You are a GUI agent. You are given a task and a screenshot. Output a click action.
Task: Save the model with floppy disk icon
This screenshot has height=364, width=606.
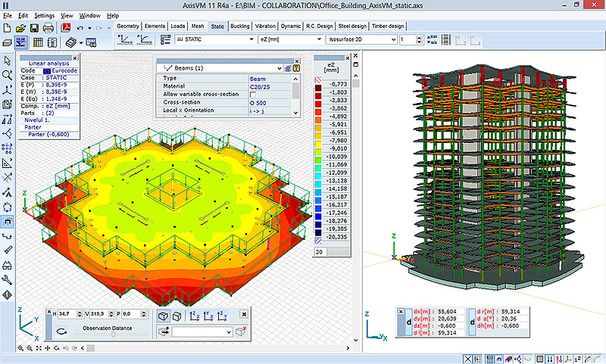click(x=34, y=28)
